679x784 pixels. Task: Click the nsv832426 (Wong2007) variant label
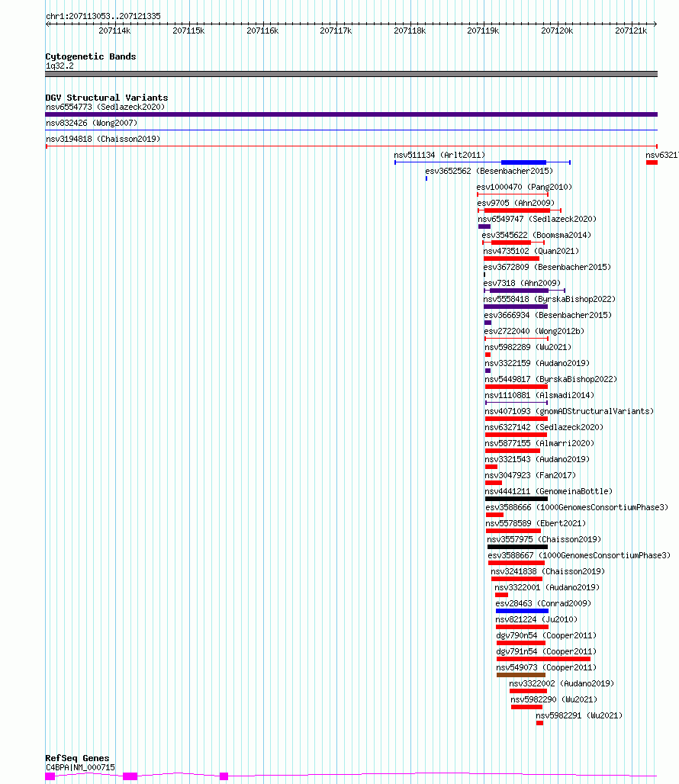tap(92, 123)
